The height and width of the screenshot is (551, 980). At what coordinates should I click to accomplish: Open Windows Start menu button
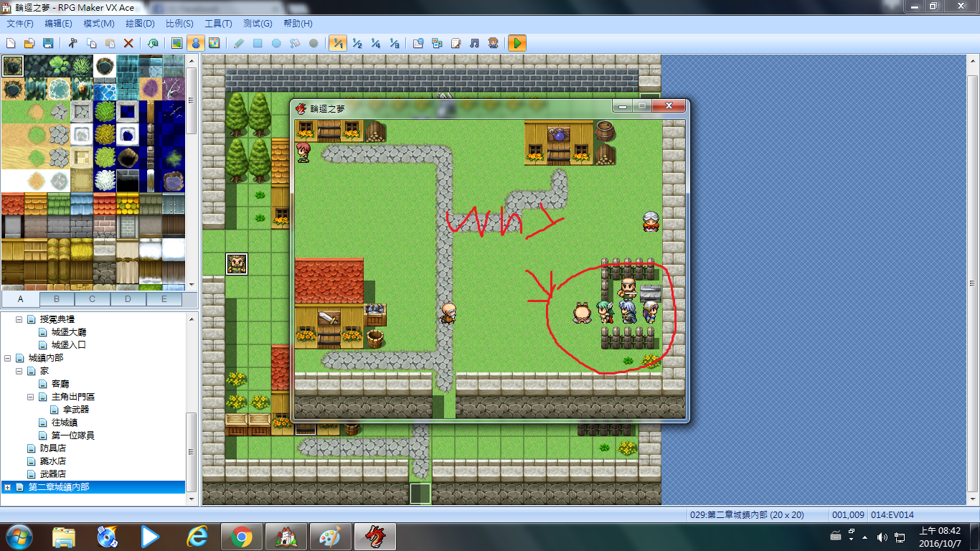tap(19, 537)
